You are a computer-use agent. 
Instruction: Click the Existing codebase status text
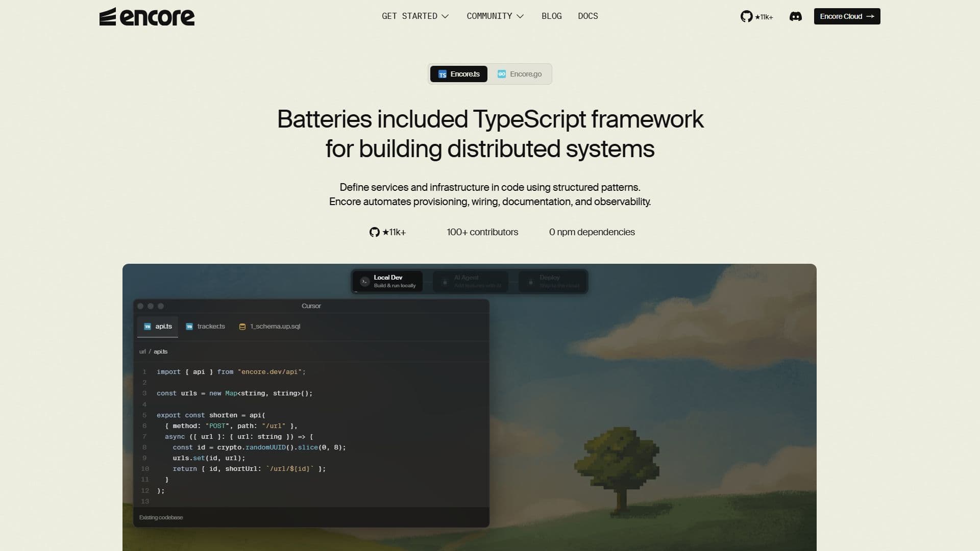pos(161,517)
